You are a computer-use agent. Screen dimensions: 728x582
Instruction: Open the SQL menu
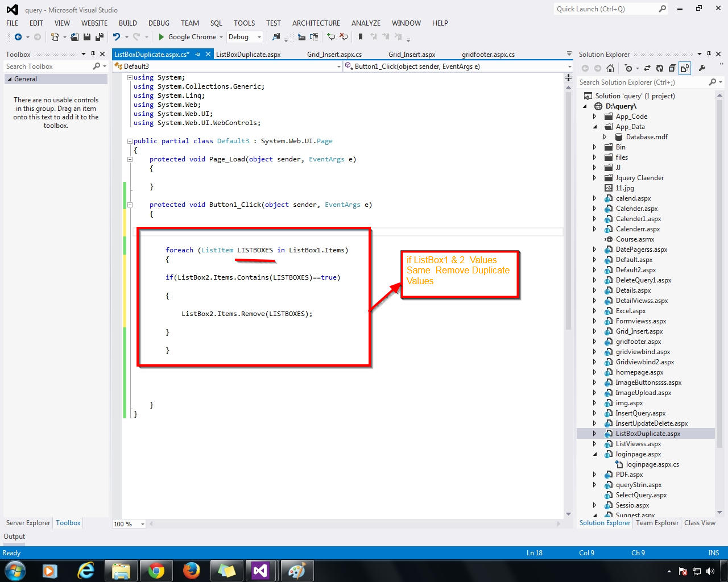[216, 23]
